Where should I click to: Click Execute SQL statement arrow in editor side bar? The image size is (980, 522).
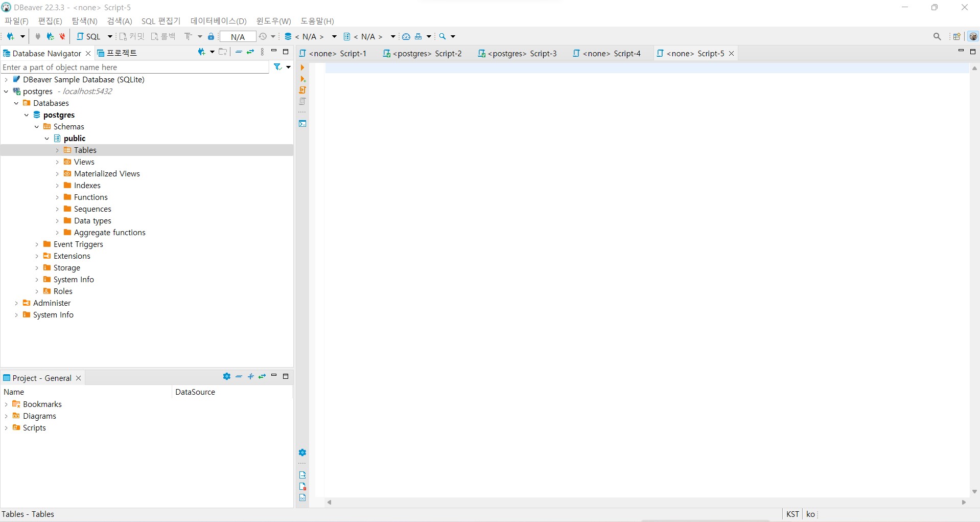point(302,67)
